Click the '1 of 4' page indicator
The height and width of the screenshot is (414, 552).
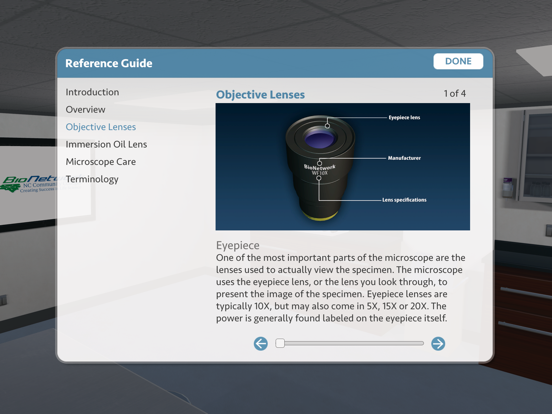pyautogui.click(x=454, y=94)
